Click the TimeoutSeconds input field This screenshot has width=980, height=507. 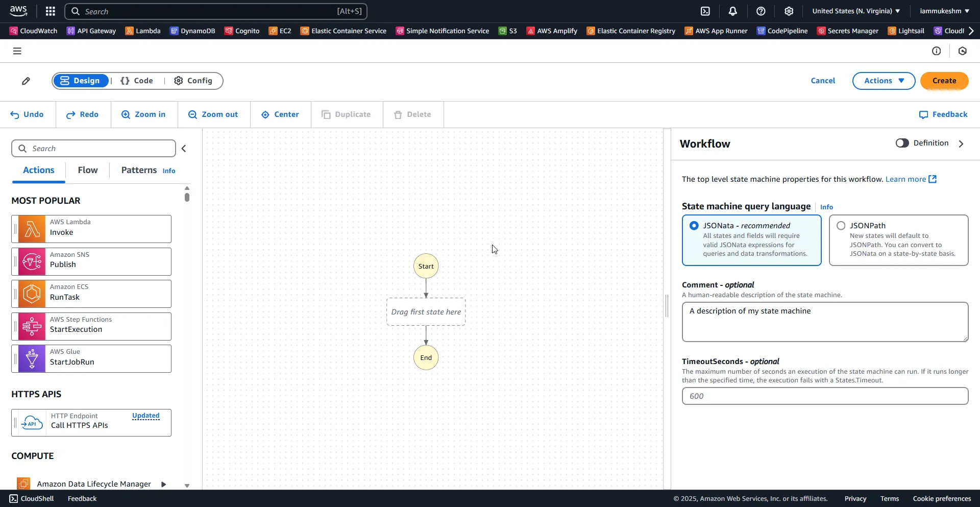(824, 396)
